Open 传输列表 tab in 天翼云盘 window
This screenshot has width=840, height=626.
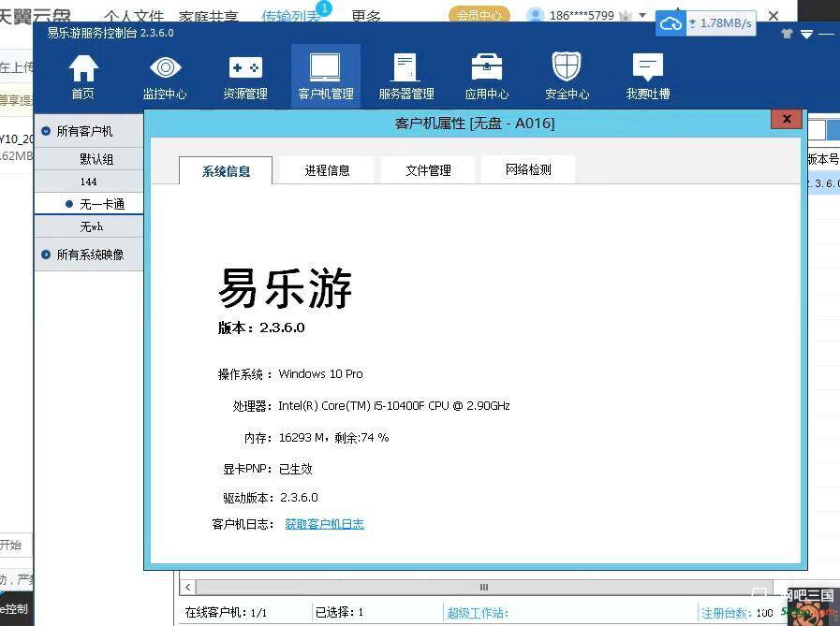pyautogui.click(x=290, y=16)
